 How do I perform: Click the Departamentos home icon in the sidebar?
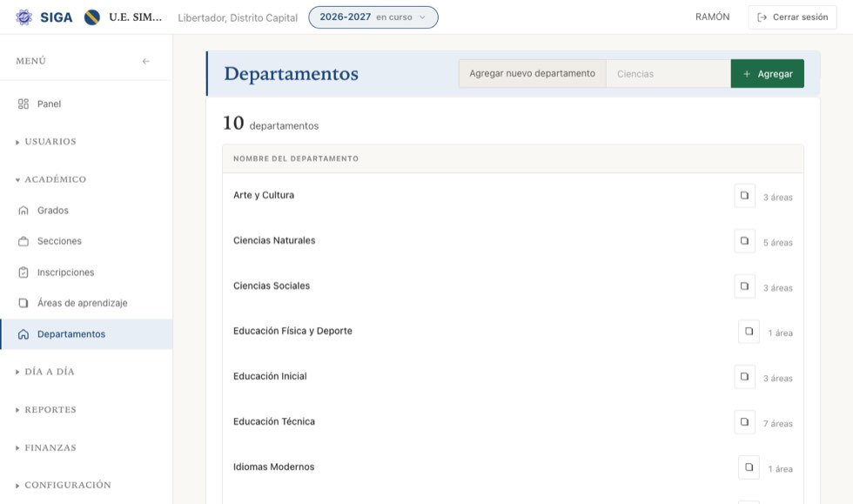pyautogui.click(x=24, y=334)
